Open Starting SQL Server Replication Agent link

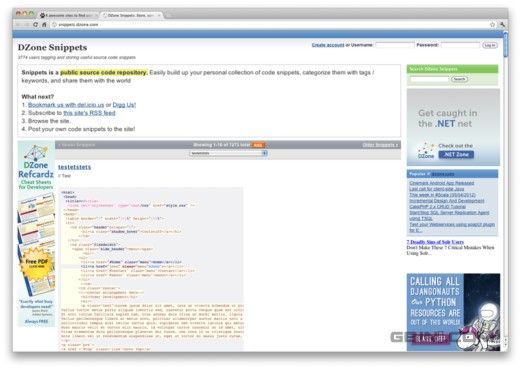tap(449, 215)
